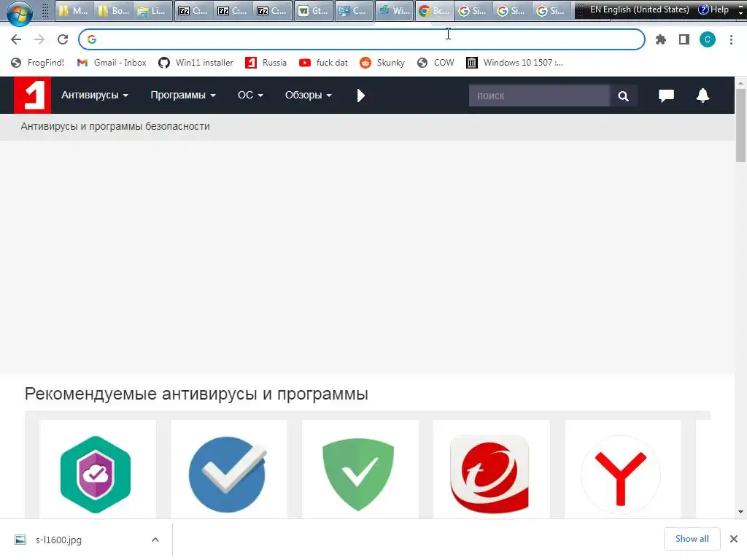Image resolution: width=747 pixels, height=560 pixels.
Task: Open the COW bookmark
Action: [x=436, y=63]
